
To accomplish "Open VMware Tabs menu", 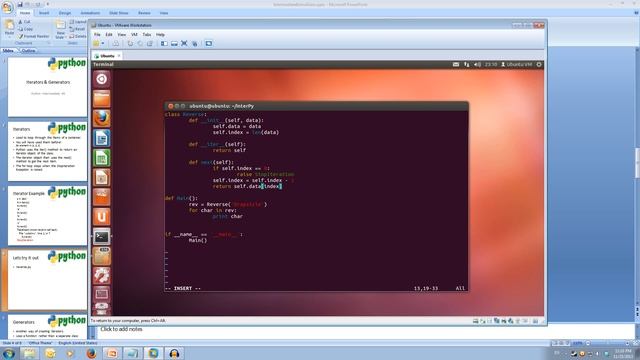I will click(147, 35).
